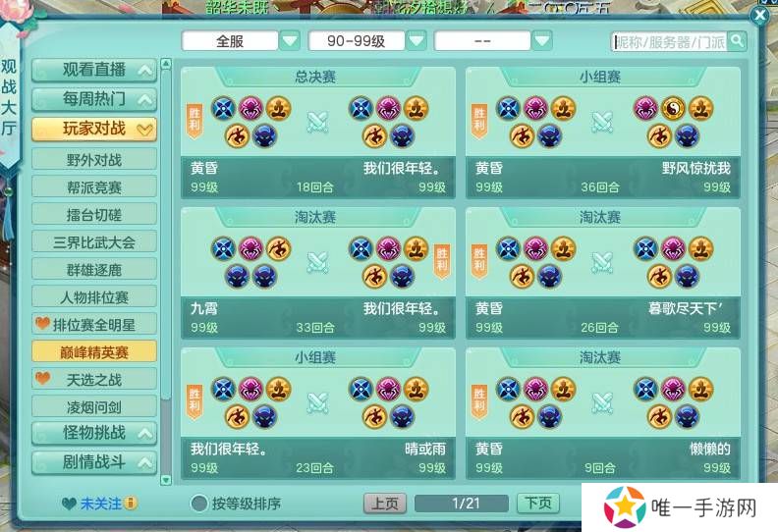Click the heart icon before 未关注
Viewport: 778px width, 532px height.
(69, 504)
